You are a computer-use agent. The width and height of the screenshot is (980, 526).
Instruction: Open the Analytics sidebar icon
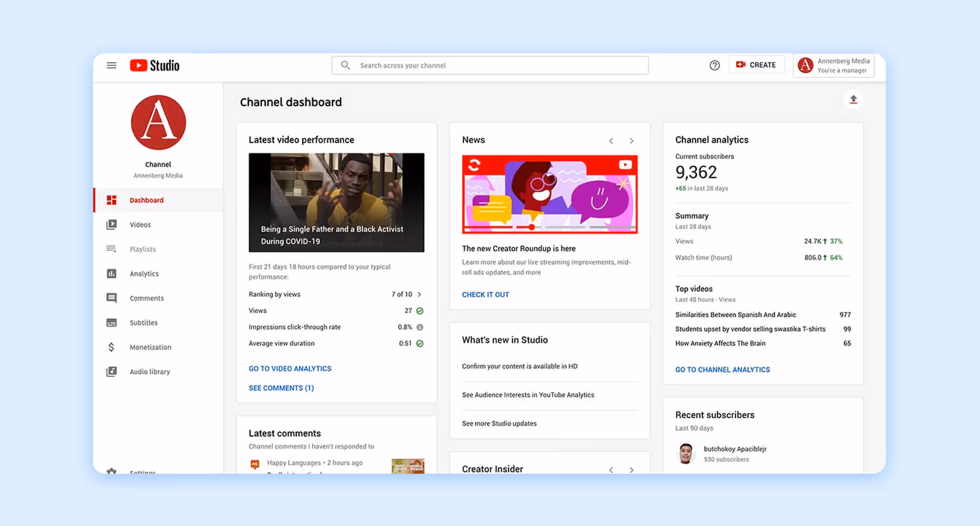click(112, 273)
